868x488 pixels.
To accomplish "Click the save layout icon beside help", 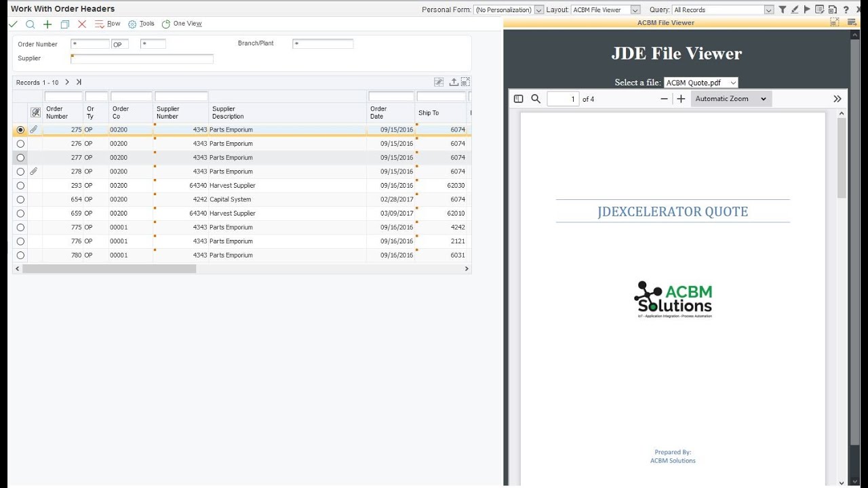I will click(x=833, y=9).
